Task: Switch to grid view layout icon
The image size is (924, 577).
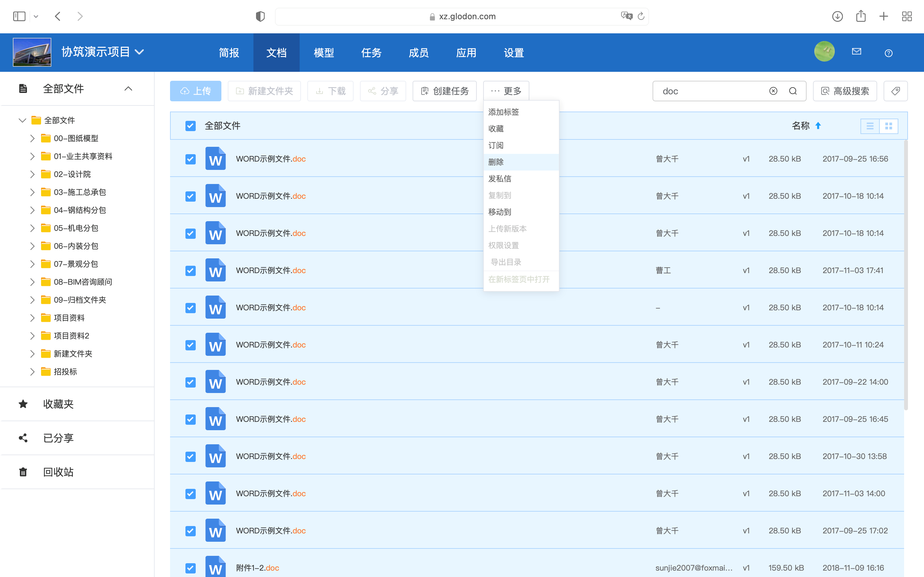Action: click(x=890, y=126)
